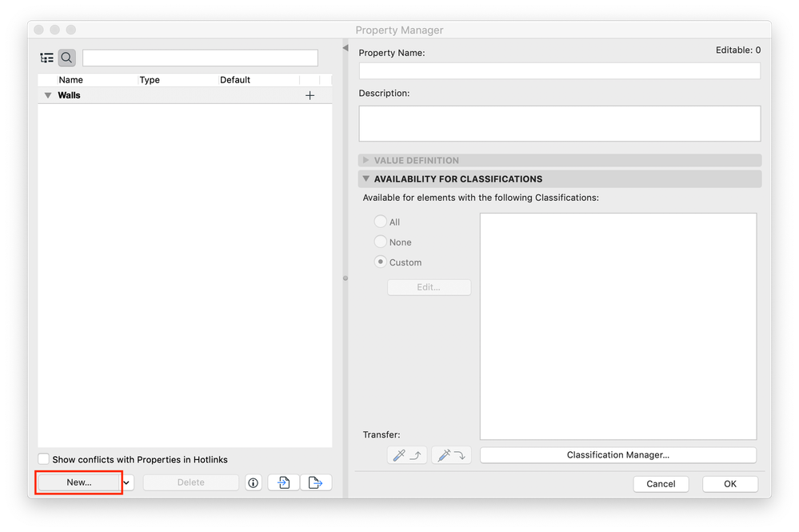This screenshot has width=799, height=532.
Task: Select the All radio button
Action: pos(380,221)
